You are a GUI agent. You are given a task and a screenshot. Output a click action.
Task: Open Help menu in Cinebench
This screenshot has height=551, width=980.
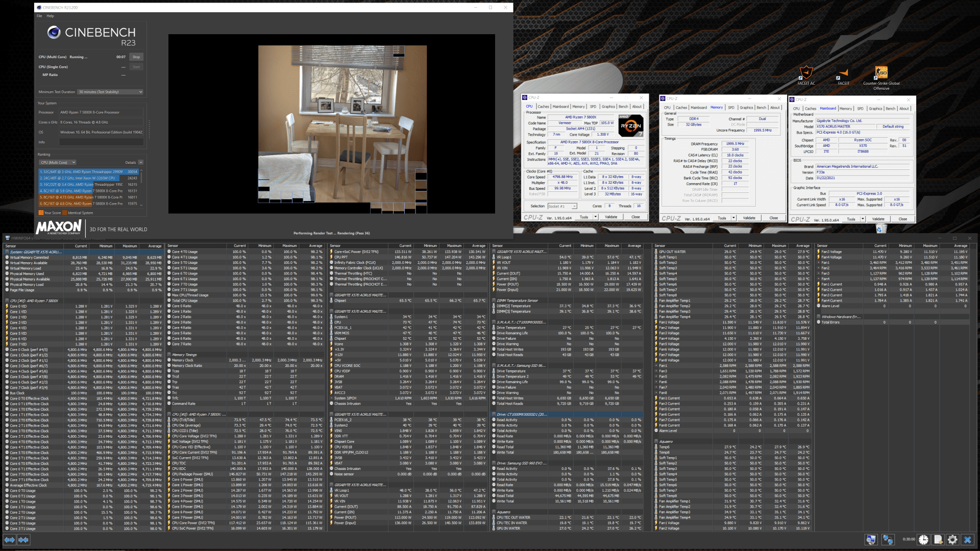50,16
